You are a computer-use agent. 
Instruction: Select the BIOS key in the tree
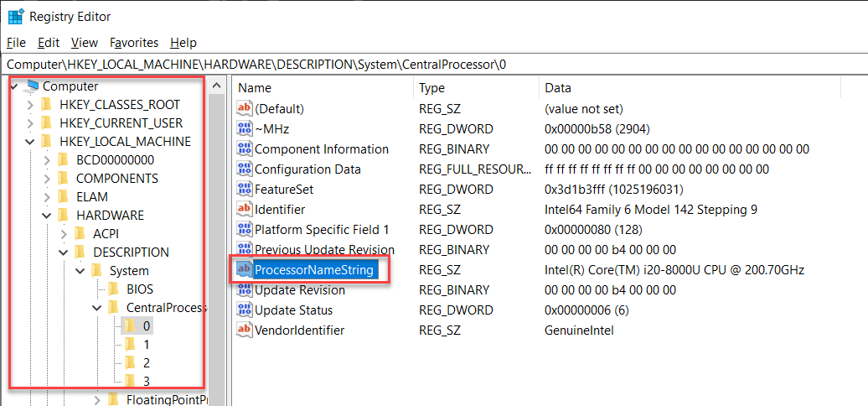tap(139, 289)
